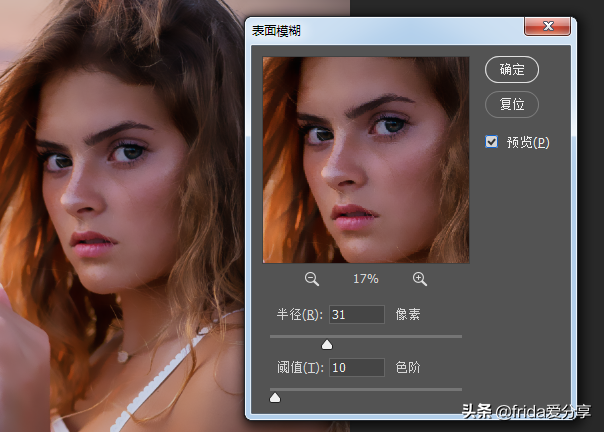Toggle the 预览 preview checkbox
604x432 pixels.
click(492, 142)
